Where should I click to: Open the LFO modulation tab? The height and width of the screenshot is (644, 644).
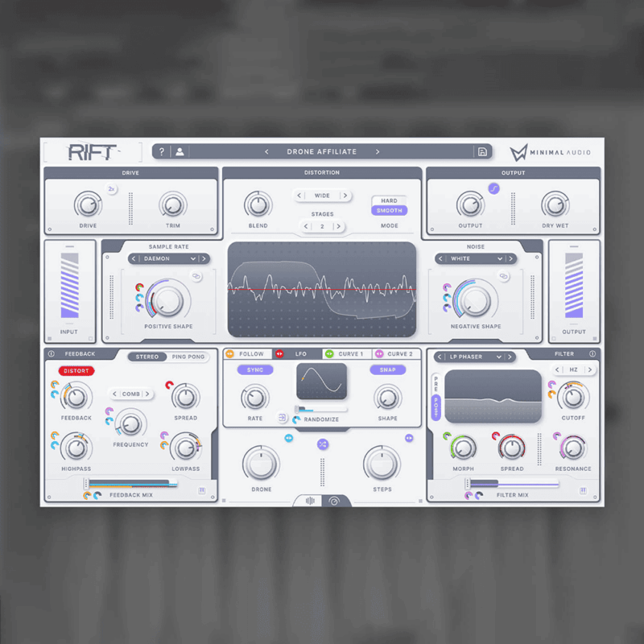coord(297,353)
